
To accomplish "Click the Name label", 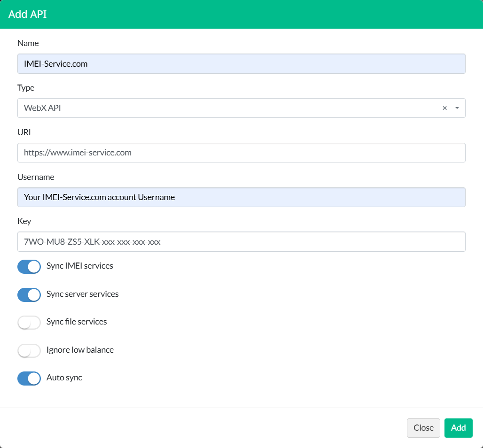I will (28, 43).
